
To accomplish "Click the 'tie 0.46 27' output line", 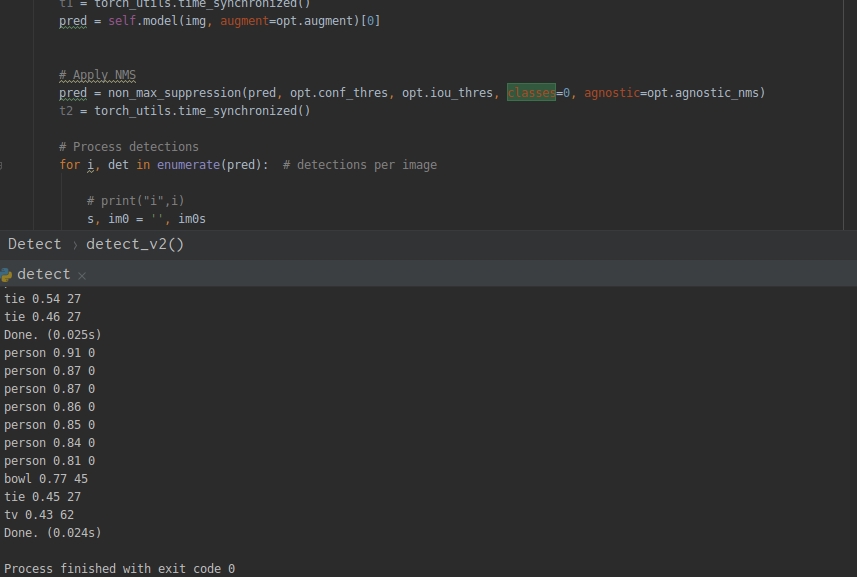I will (x=43, y=317).
